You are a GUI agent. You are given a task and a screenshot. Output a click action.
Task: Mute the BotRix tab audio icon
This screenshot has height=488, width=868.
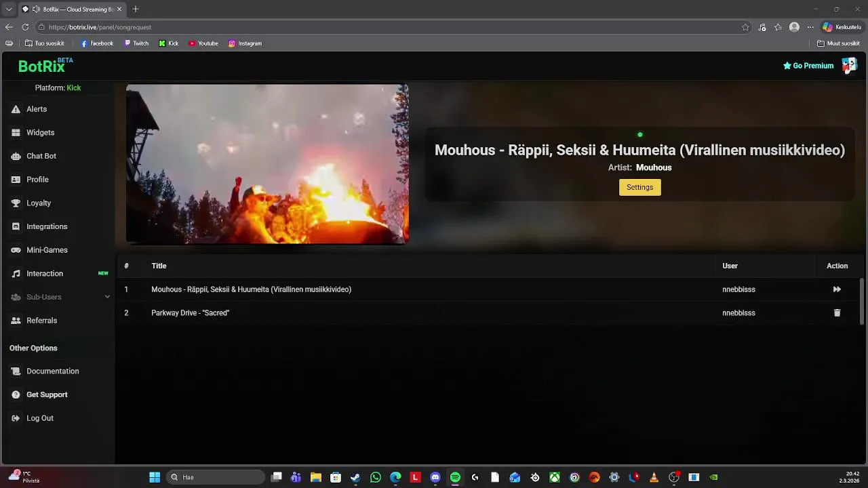(36, 9)
